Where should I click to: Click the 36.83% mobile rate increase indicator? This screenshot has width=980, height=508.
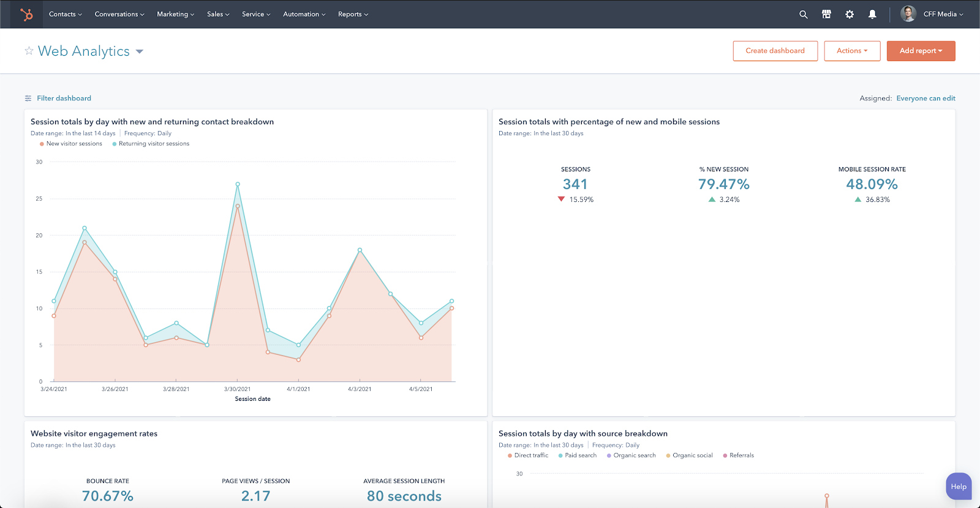pyautogui.click(x=872, y=200)
